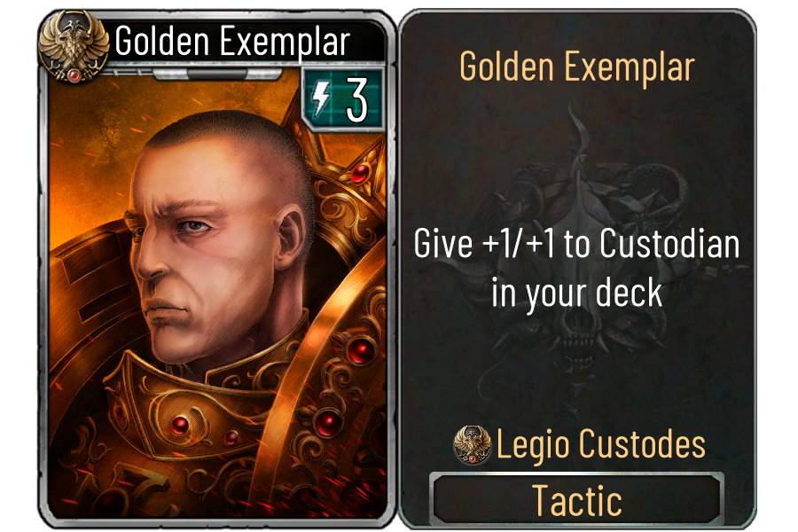Select the Tactic card type banner
Screen dimensions: 798x532
pos(576,500)
